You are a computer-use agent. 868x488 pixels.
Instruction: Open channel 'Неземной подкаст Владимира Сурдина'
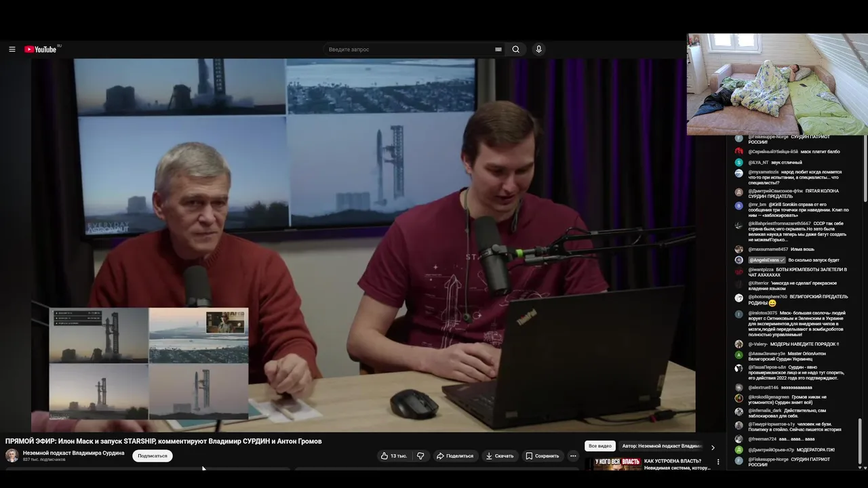coord(73,453)
